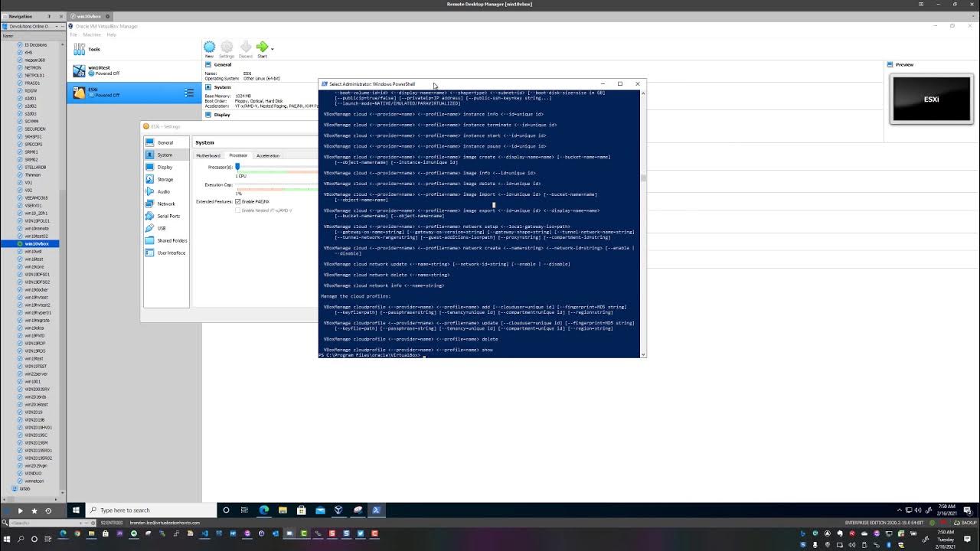Image resolution: width=980 pixels, height=551 pixels.
Task: Click the Execution Cap slider track
Action: click(x=276, y=186)
